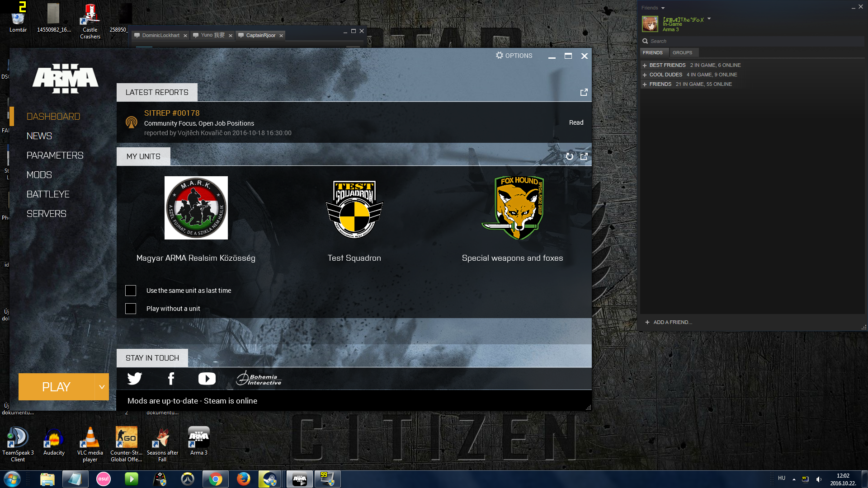Switch to the Groups tab

tap(682, 53)
